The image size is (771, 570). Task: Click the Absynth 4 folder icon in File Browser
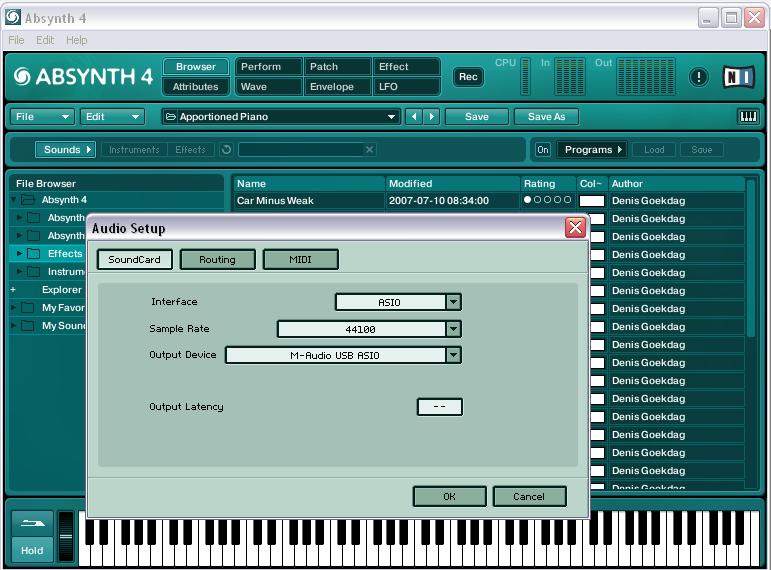28,200
